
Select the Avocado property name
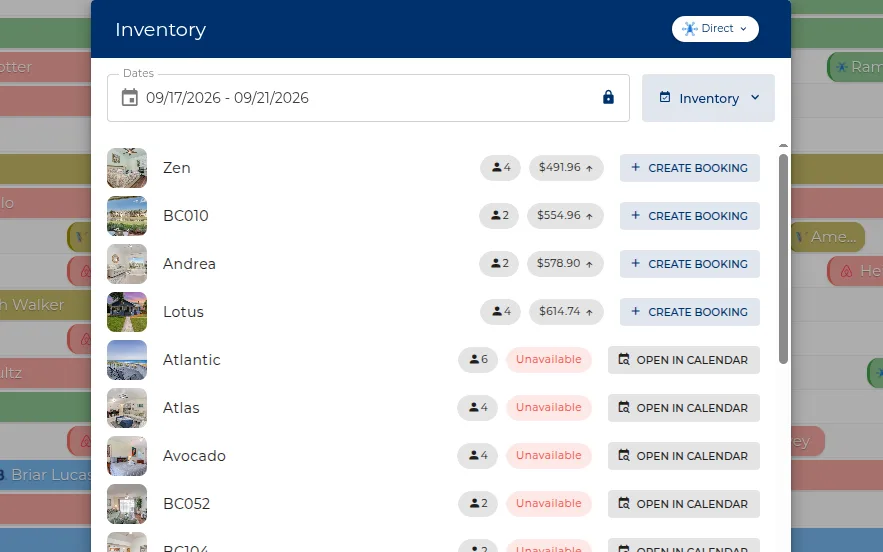click(x=194, y=456)
